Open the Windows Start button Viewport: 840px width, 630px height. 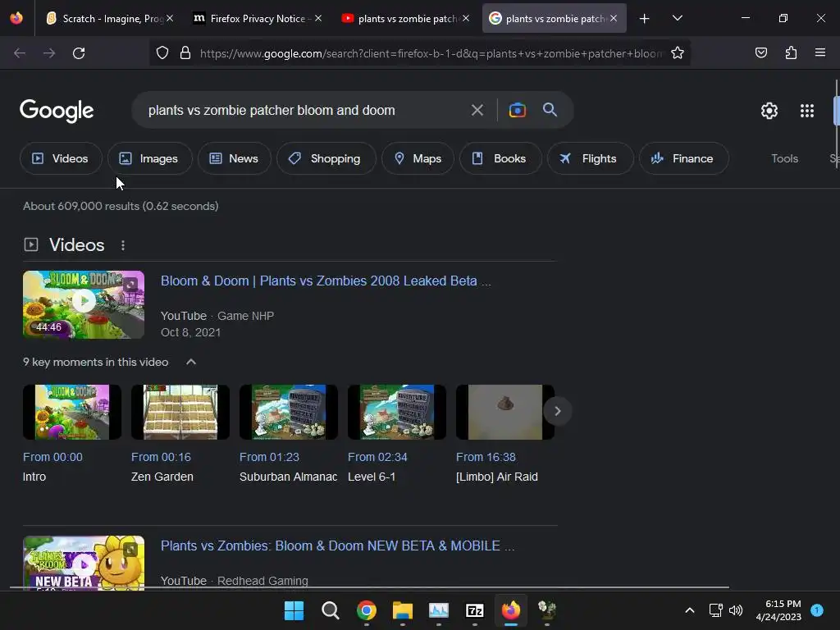(x=294, y=610)
